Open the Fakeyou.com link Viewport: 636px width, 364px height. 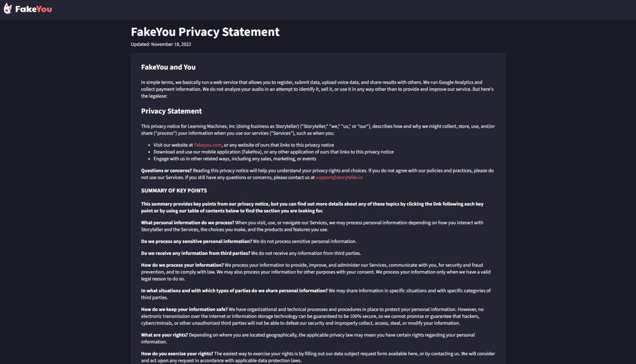[208, 145]
